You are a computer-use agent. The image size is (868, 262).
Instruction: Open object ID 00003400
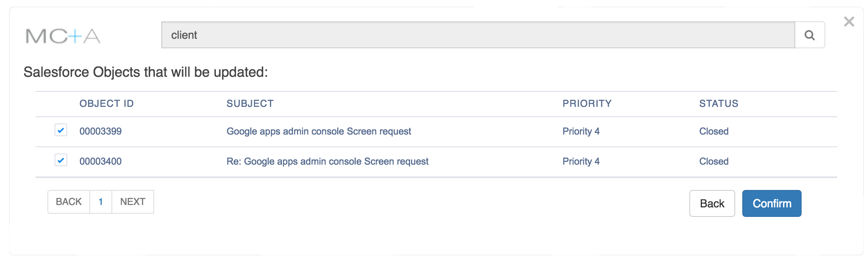click(100, 161)
